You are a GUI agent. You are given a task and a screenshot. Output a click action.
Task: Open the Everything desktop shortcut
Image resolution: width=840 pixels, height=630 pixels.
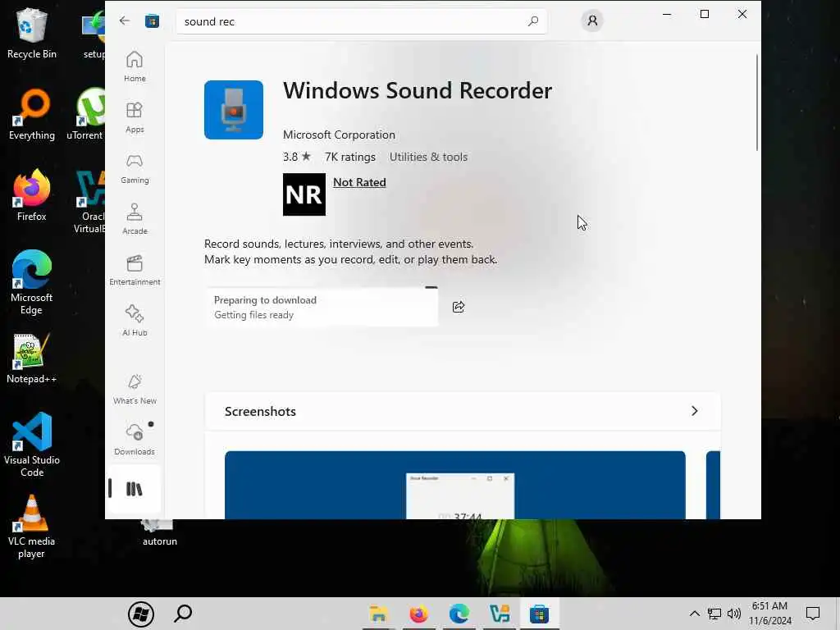pos(32,115)
